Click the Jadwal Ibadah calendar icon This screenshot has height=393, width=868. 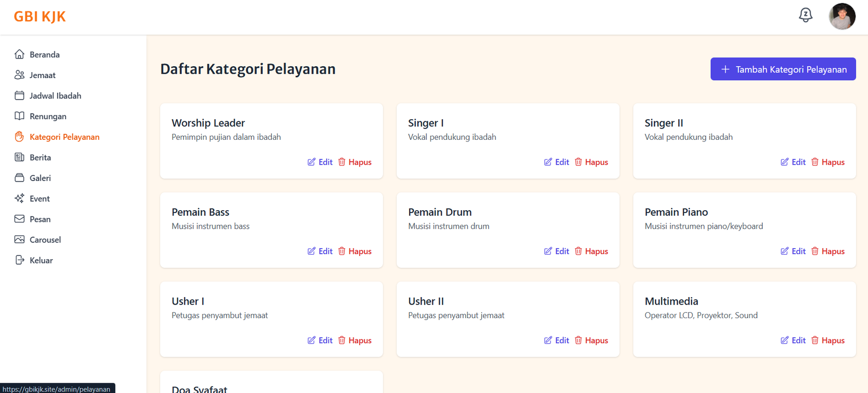20,95
